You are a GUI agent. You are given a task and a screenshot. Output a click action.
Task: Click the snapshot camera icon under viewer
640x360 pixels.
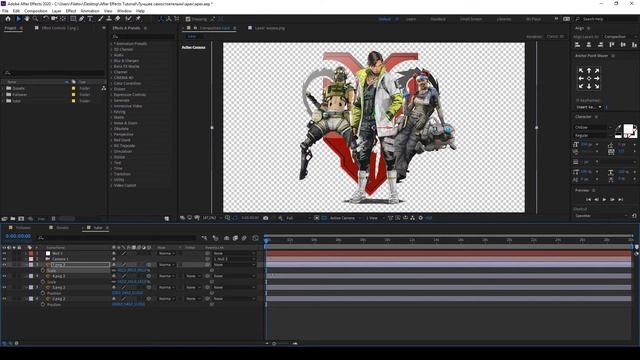point(265,218)
